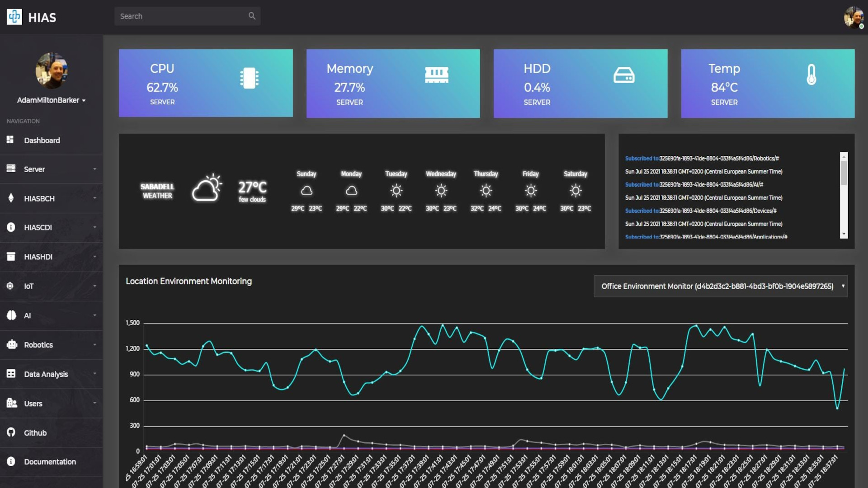
Task: Click Tuesday's sun forecast icon
Action: point(396,191)
